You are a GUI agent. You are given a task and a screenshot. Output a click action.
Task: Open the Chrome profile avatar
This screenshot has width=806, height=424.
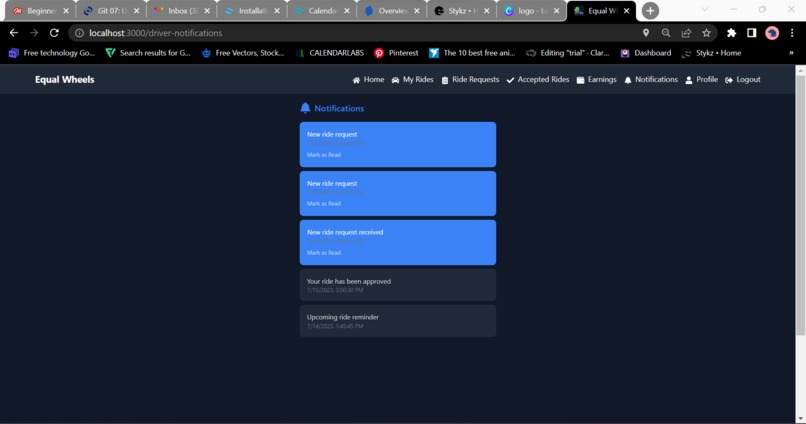(772, 33)
